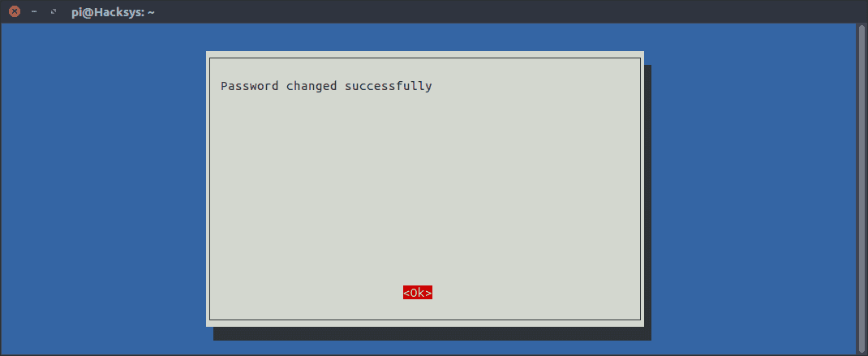The image size is (868, 356).
Task: Click the word successfully in the dialog
Action: (x=388, y=87)
